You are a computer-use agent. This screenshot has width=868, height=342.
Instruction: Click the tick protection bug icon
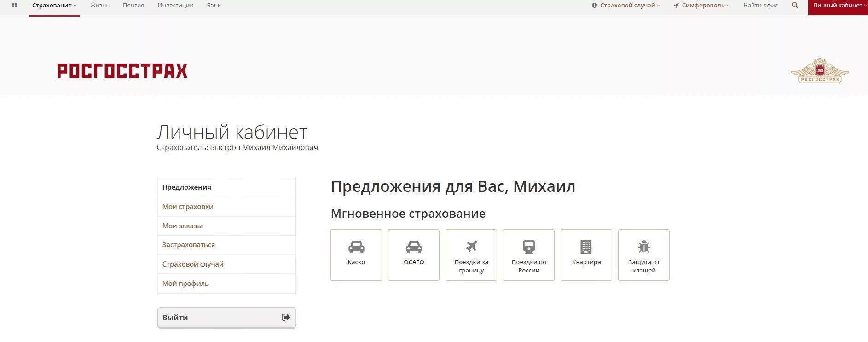pyautogui.click(x=644, y=246)
